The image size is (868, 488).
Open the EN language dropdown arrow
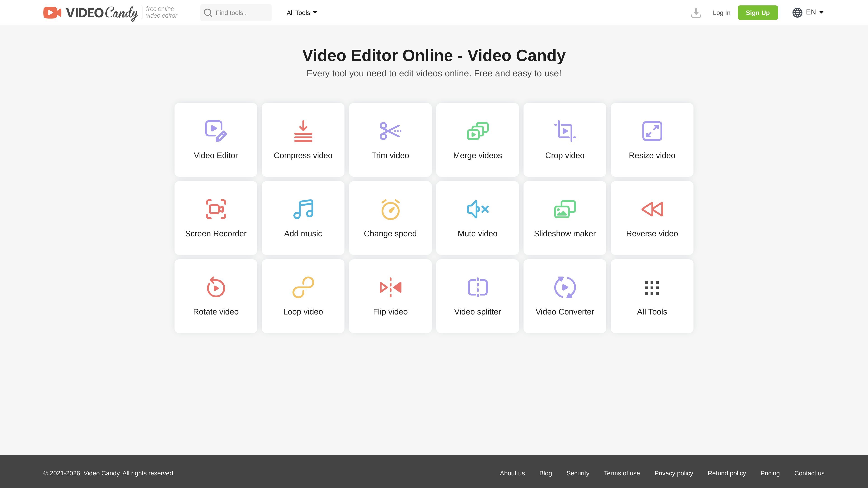click(821, 12)
